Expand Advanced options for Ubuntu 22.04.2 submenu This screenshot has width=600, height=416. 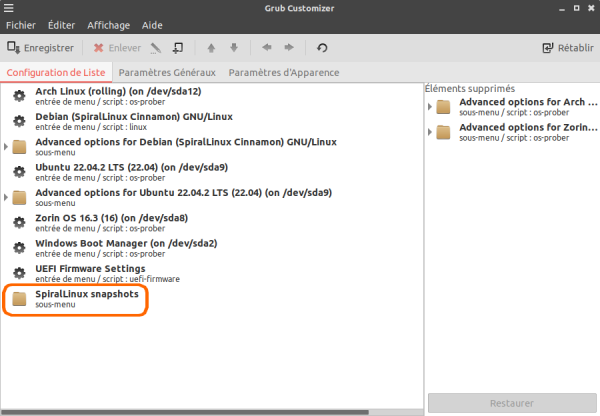[6, 198]
